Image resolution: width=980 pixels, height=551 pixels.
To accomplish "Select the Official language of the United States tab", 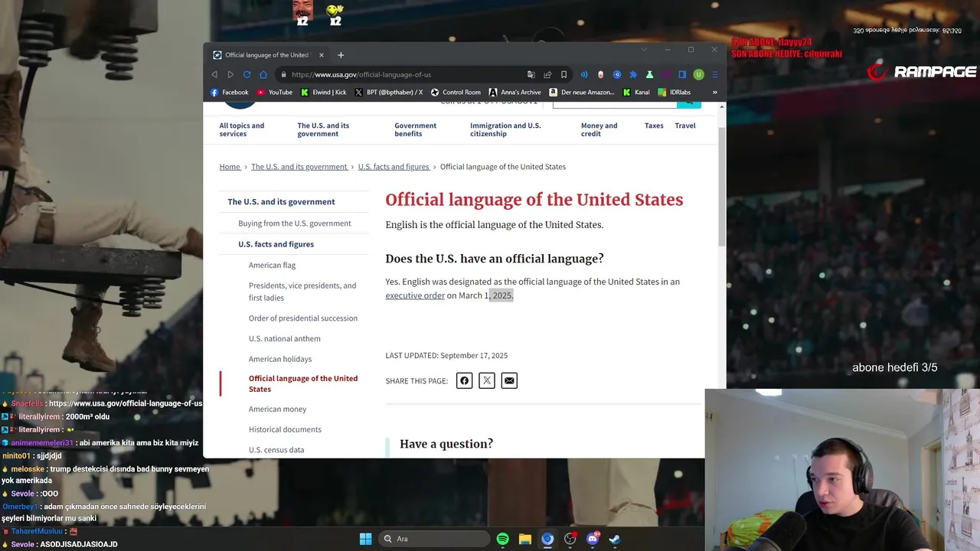I will (268, 55).
